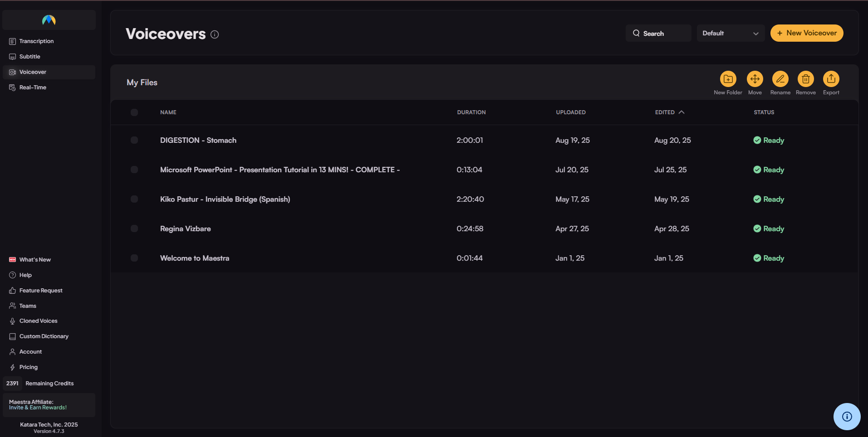Expand the Default sort dropdown
This screenshot has width=868, height=437.
click(730, 33)
